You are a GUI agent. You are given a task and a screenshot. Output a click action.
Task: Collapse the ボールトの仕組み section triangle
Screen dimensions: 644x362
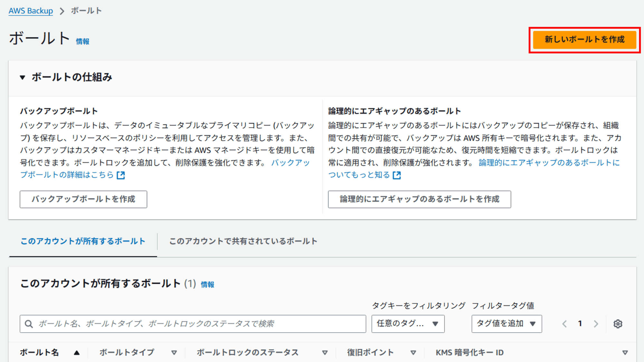coord(23,77)
